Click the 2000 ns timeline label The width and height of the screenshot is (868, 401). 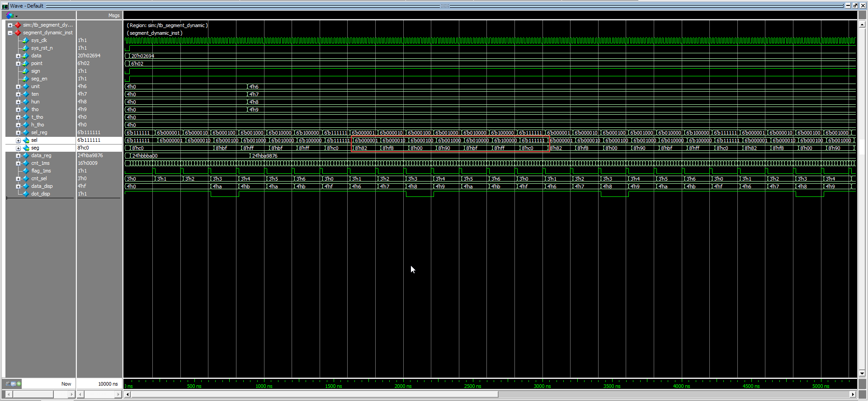(403, 386)
